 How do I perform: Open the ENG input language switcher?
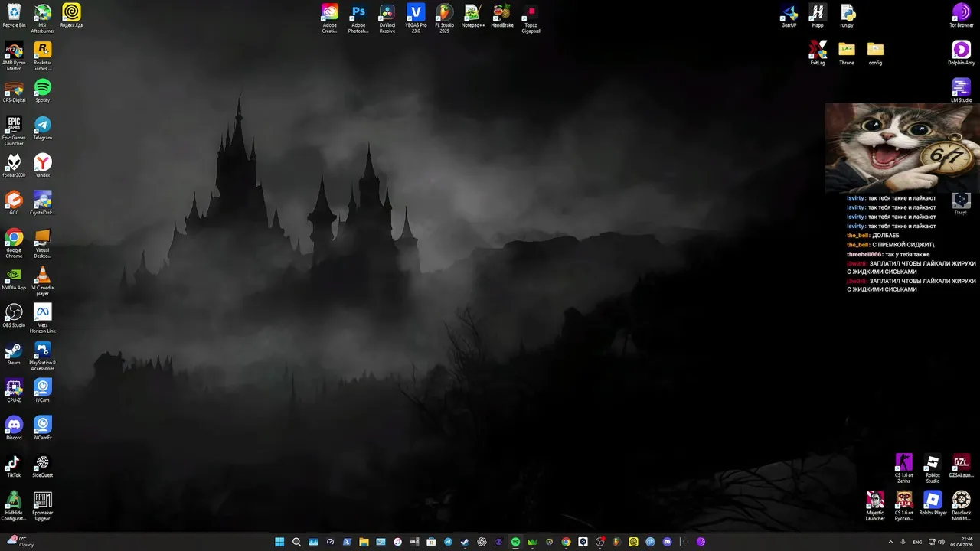pos(917,542)
